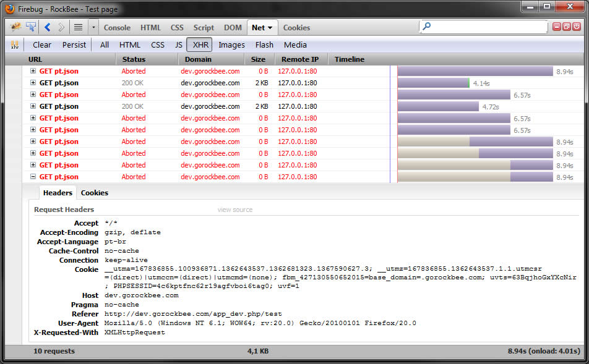
Task: Click the timeline bar labeled 4.14s
Action: click(x=434, y=83)
